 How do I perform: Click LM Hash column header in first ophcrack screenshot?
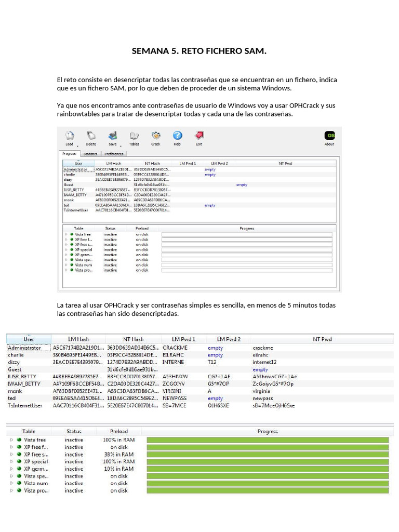[x=114, y=164]
